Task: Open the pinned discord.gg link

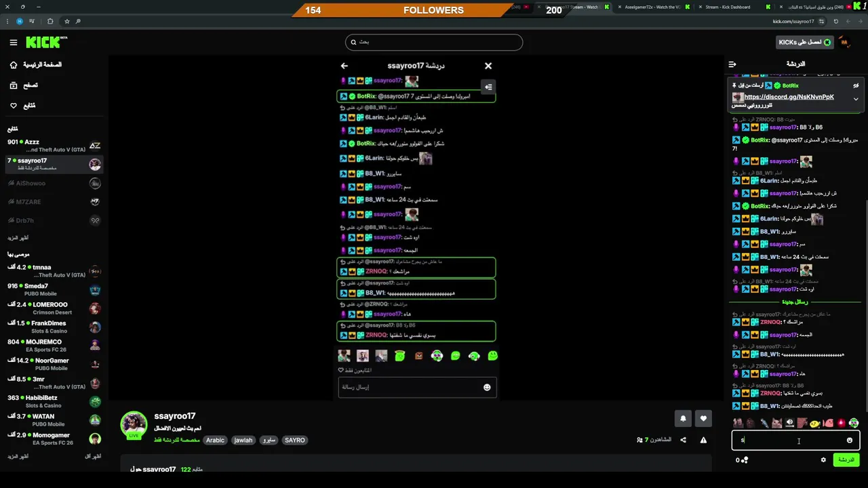Action: click(789, 97)
